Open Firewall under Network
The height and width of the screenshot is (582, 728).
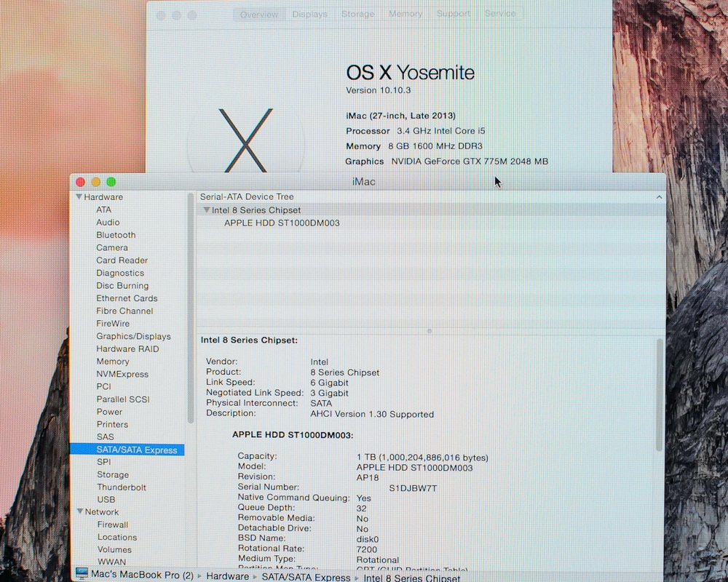click(112, 525)
